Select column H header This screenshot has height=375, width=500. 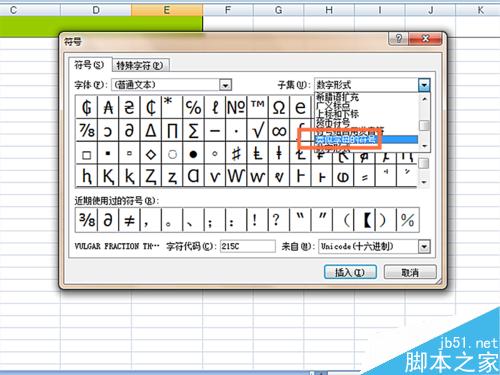pyautogui.click(x=329, y=10)
